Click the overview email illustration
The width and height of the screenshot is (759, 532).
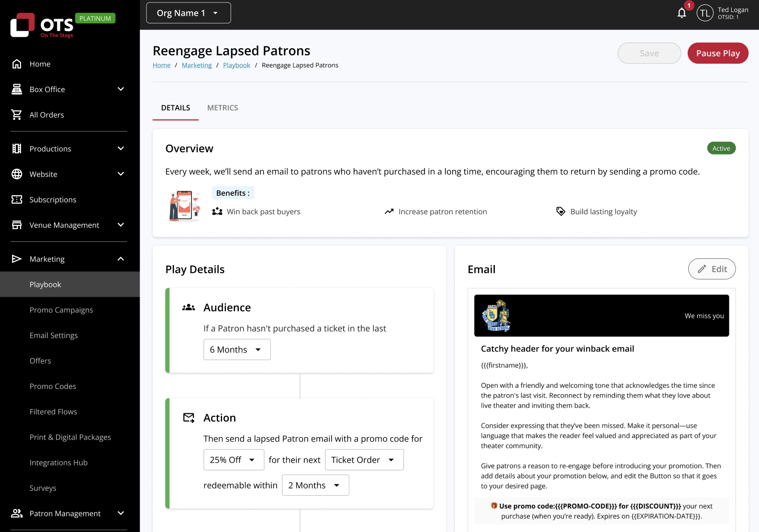(x=185, y=206)
